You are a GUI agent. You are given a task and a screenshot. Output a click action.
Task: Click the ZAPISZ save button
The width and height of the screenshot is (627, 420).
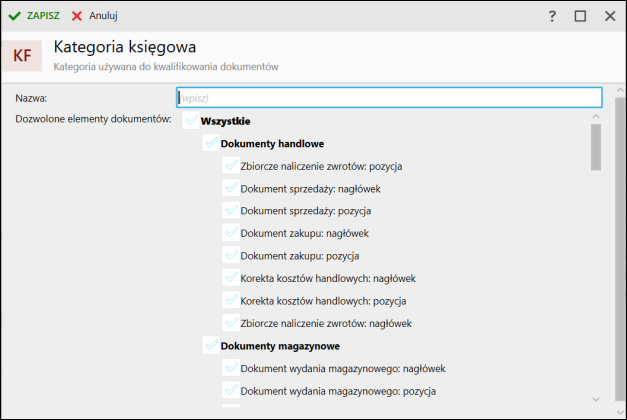pyautogui.click(x=34, y=16)
